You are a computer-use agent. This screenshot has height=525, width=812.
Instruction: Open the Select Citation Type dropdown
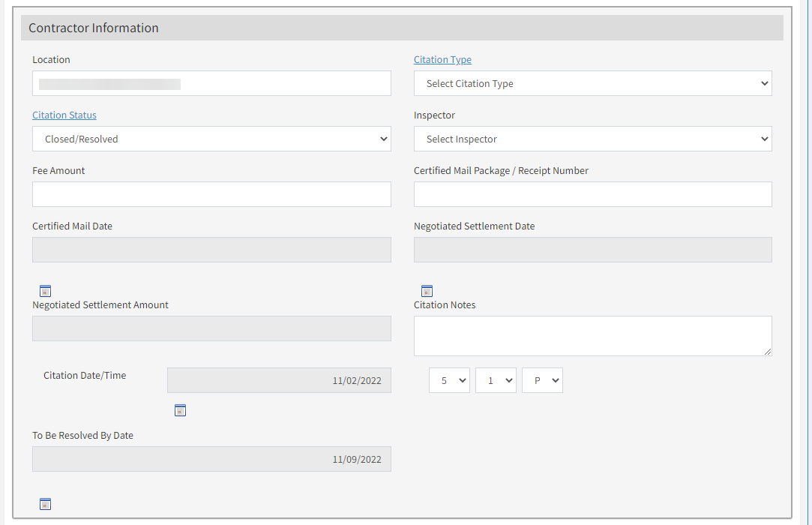[x=592, y=83]
